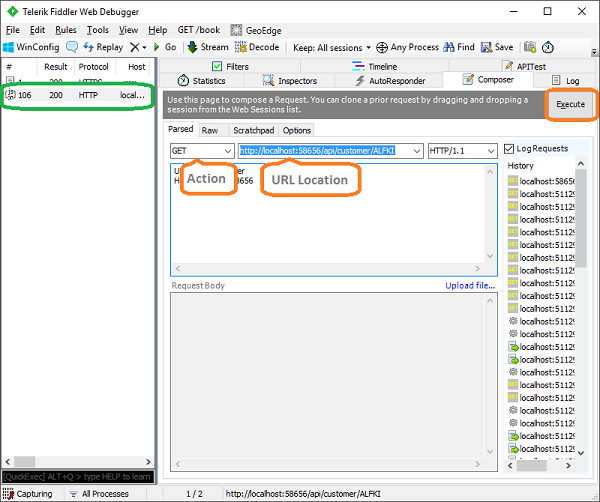Click the GeoEdge icon in menu bar
600x502 pixels.
(x=236, y=30)
